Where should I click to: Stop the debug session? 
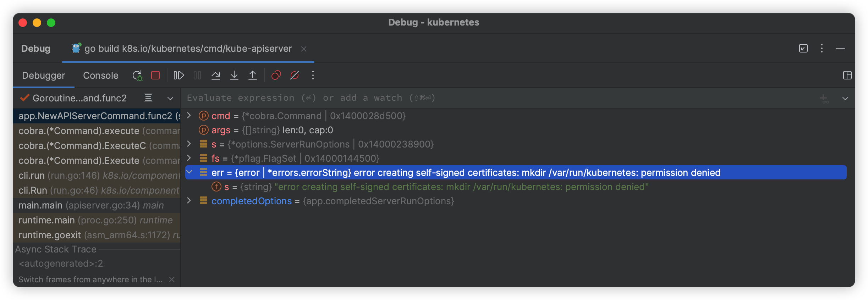click(155, 75)
